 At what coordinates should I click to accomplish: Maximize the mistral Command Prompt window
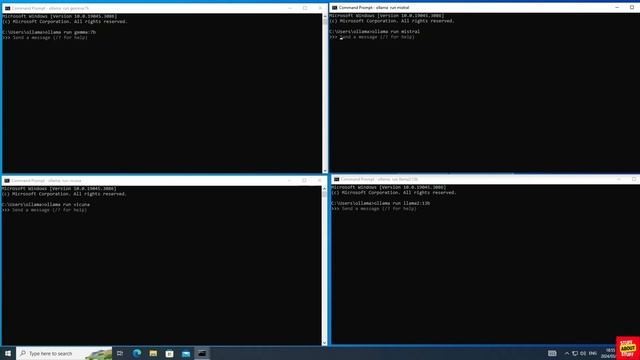coord(632,7)
